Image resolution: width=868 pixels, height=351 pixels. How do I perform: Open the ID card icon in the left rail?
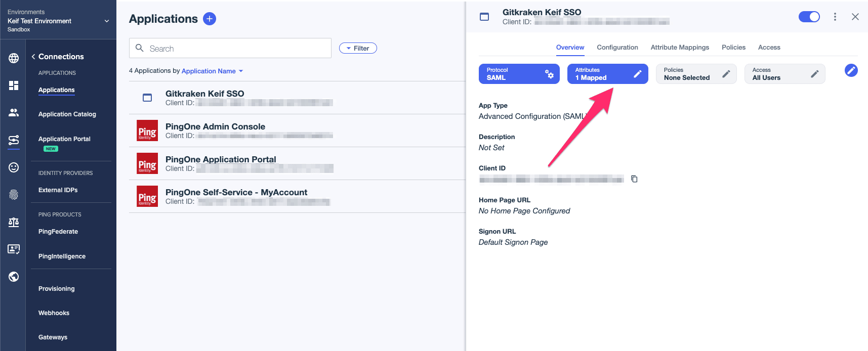click(x=14, y=249)
